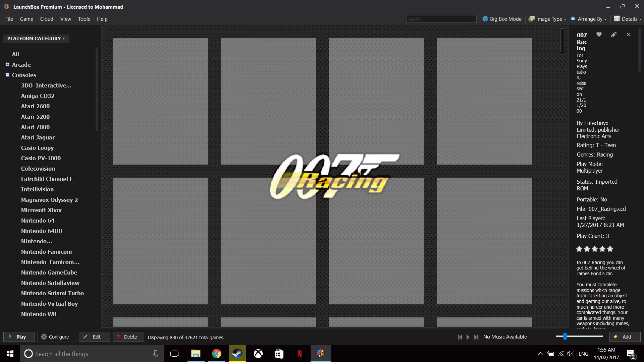The image size is (644, 362).
Task: Select the Intellivision platform
Action: [x=37, y=189]
